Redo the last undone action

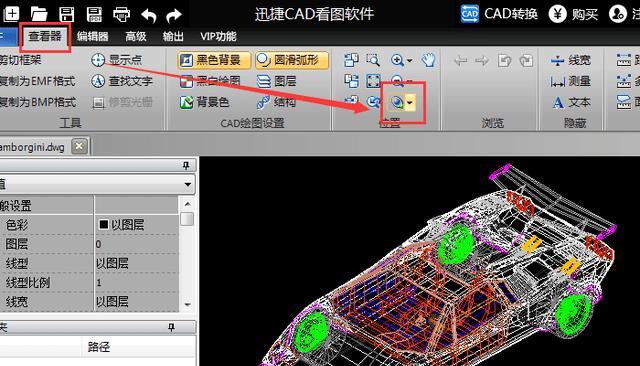point(174,16)
